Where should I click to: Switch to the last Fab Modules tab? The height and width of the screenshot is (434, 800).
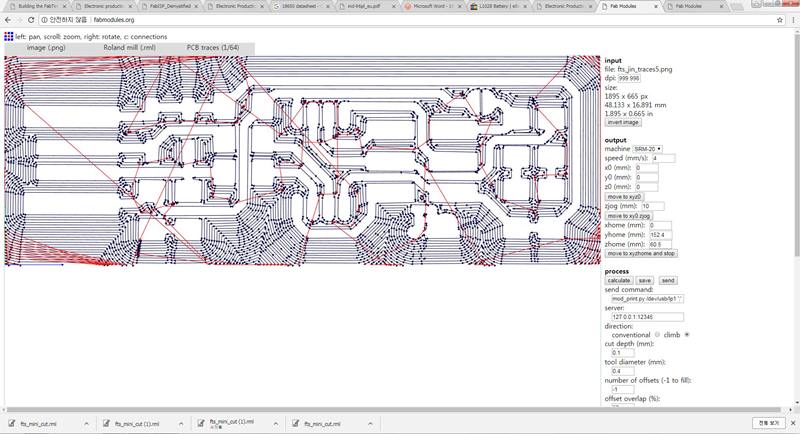695,7
